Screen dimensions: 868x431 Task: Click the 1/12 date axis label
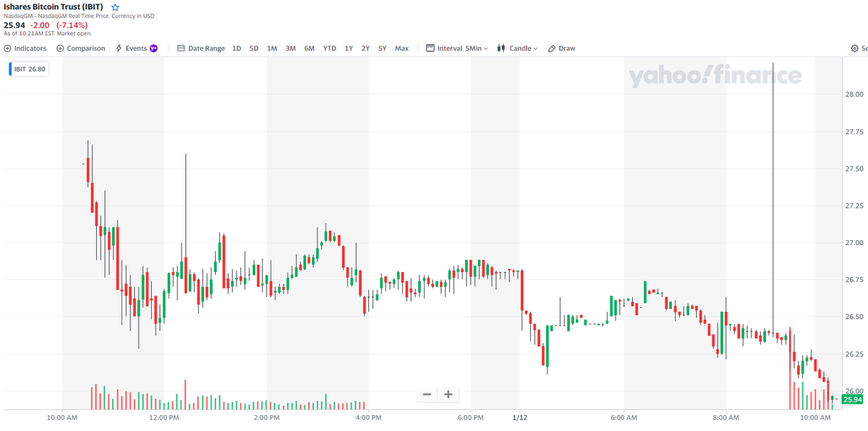(519, 417)
